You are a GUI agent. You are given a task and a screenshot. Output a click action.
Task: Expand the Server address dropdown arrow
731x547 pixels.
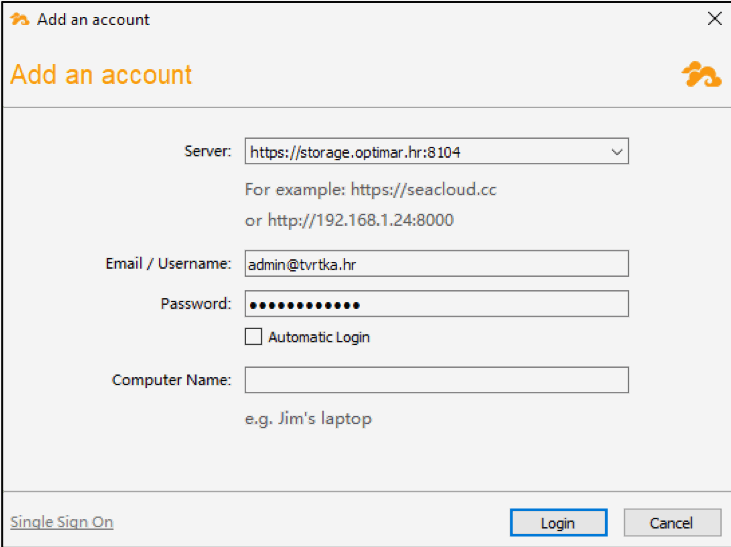617,152
